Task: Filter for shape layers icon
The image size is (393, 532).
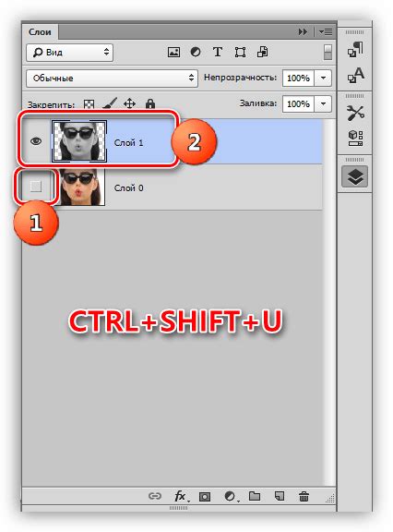Action: point(240,53)
